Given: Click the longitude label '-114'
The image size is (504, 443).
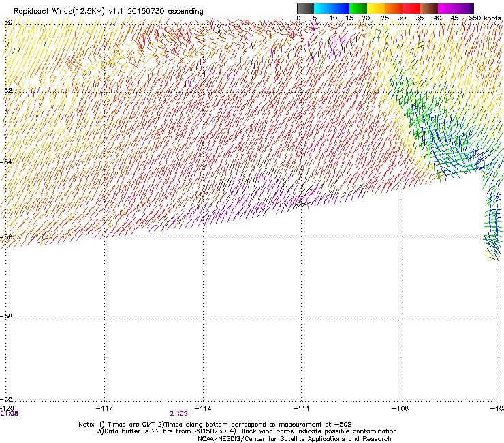Looking at the screenshot, I should pyautogui.click(x=203, y=408).
